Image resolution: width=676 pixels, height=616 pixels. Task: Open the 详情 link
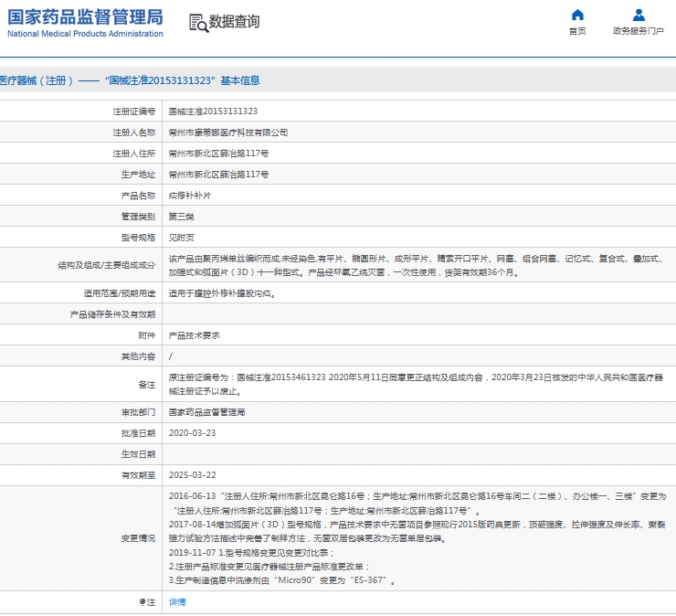pos(176,601)
